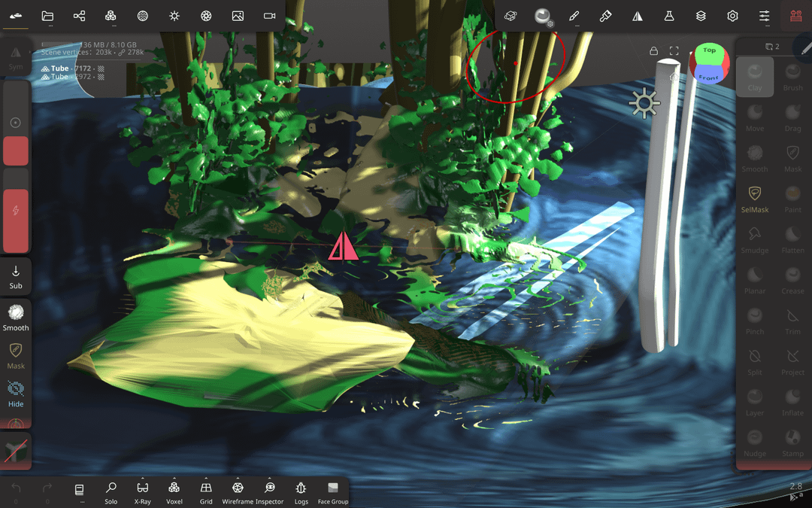Toggle Wireframe display
This screenshot has height=508, width=812.
pyautogui.click(x=238, y=491)
